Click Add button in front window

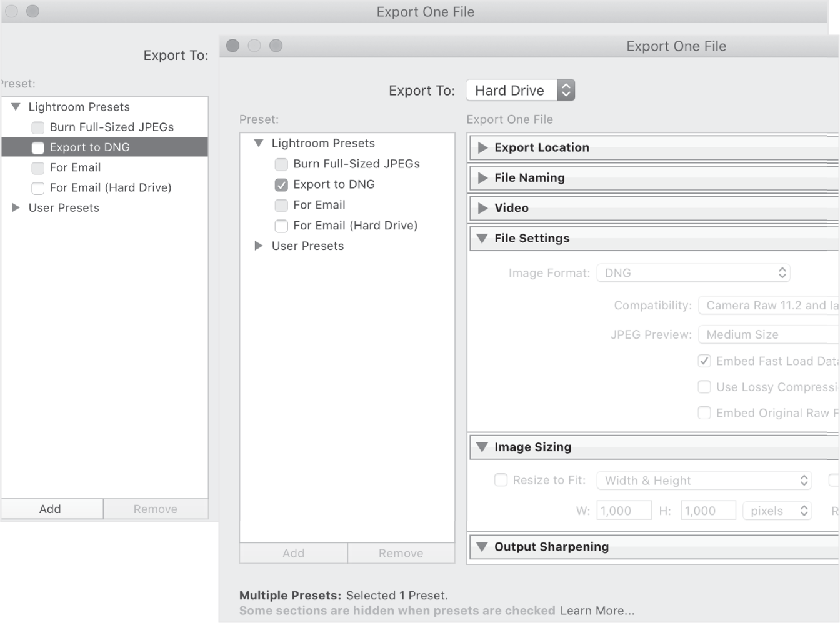point(294,553)
